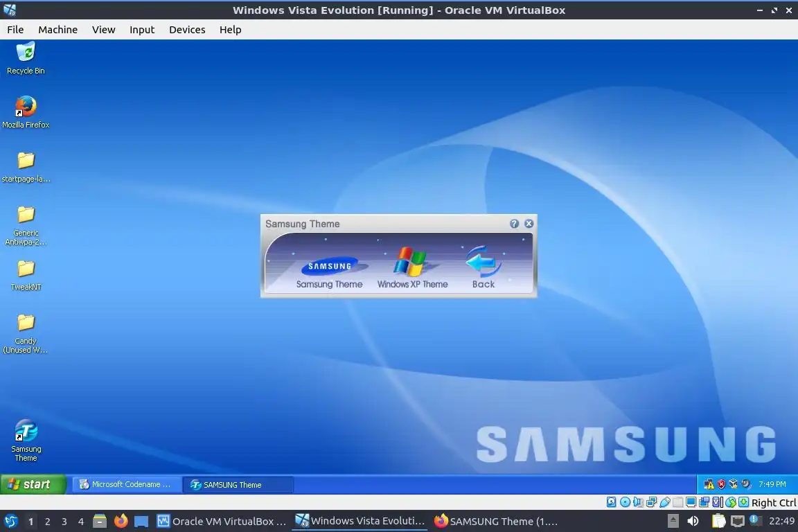Select the Candy (Unused W... folder
The image size is (798, 532).
pyautogui.click(x=26, y=333)
